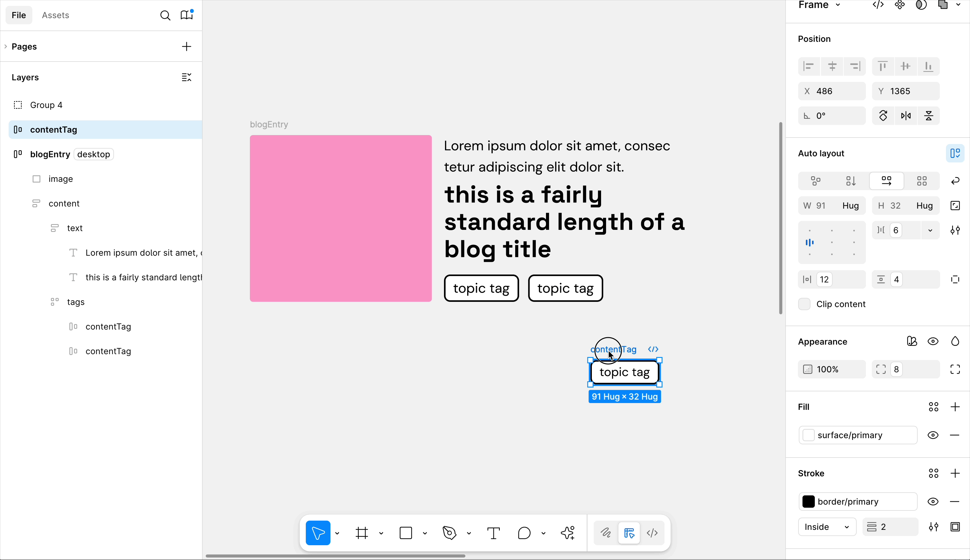970x560 pixels.
Task: Select the Comment tool
Action: point(524,533)
